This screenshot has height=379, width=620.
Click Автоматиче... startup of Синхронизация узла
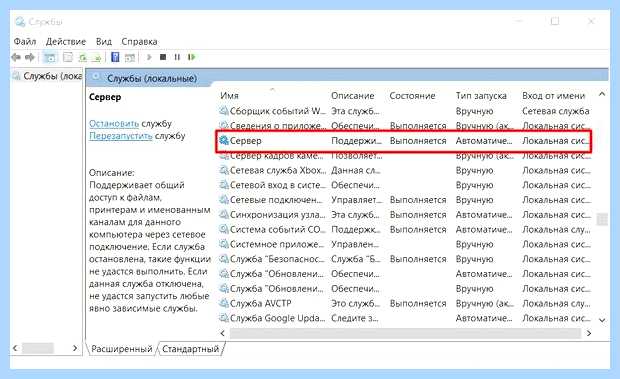pyautogui.click(x=484, y=215)
